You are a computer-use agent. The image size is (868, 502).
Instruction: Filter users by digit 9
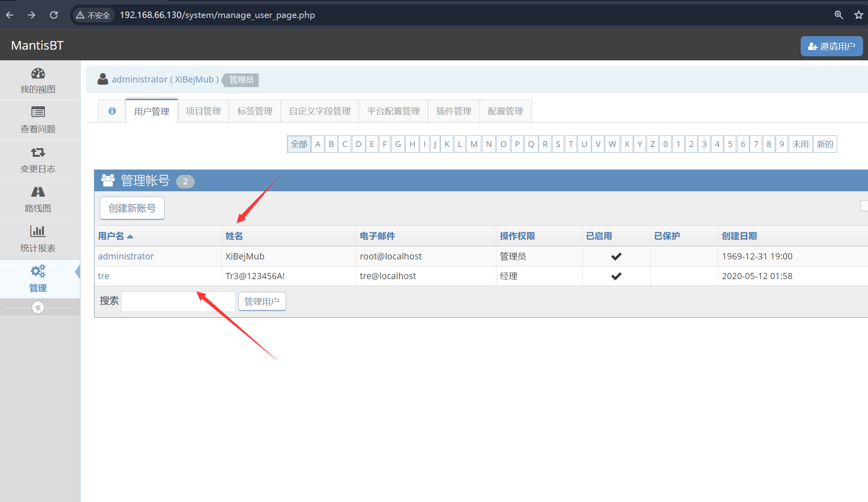782,144
